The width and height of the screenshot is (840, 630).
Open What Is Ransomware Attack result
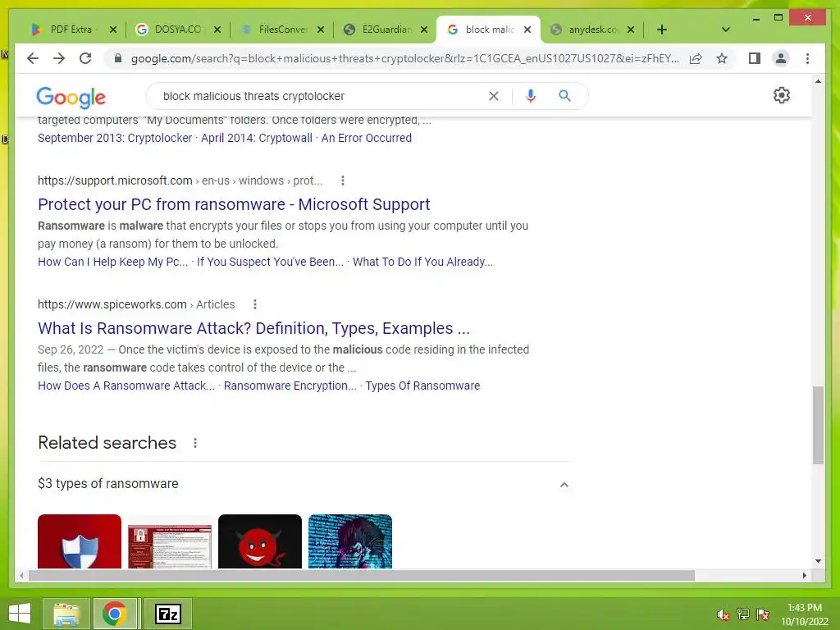point(253,328)
